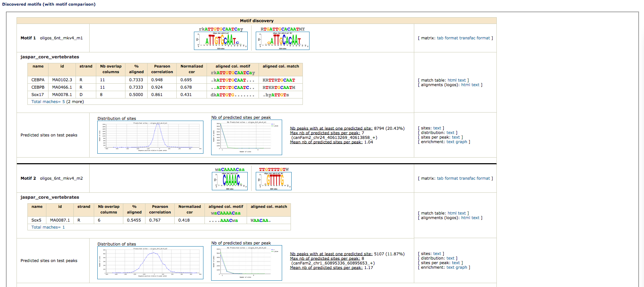Open Motif 1 enrichment text link
Viewport: 644px width, 287px height.
(x=450, y=142)
